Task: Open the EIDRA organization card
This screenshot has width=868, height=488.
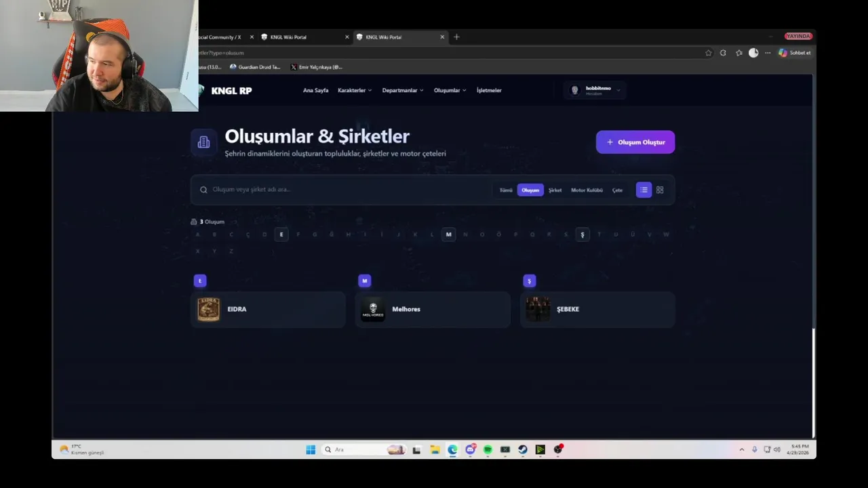Action: coord(268,309)
